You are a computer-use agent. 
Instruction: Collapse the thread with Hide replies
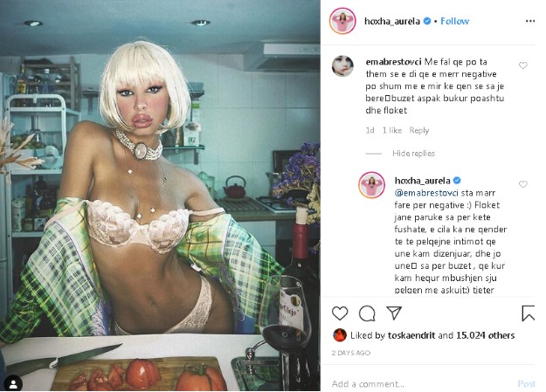click(414, 153)
